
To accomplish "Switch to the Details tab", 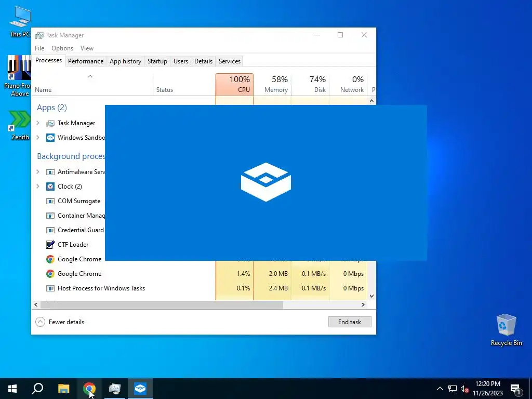I will coord(203,61).
